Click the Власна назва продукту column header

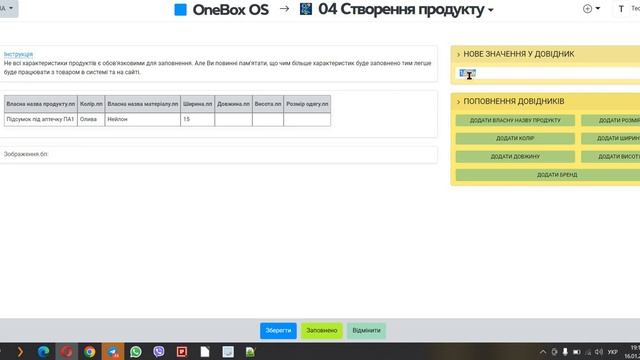(x=40, y=104)
